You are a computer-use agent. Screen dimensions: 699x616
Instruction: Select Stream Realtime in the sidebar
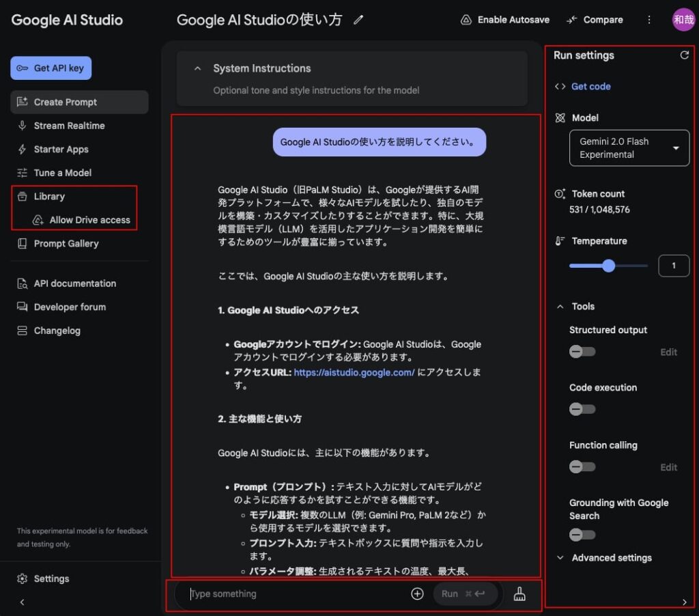(x=69, y=126)
